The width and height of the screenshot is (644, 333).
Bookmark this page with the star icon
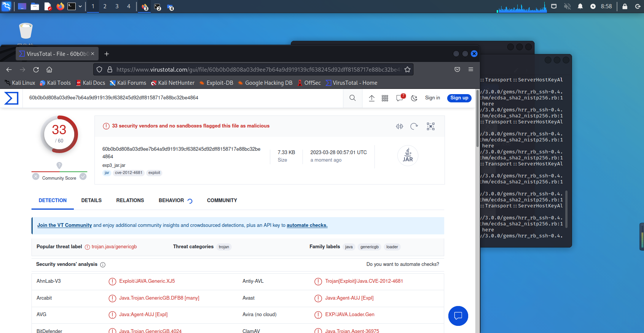[407, 70]
